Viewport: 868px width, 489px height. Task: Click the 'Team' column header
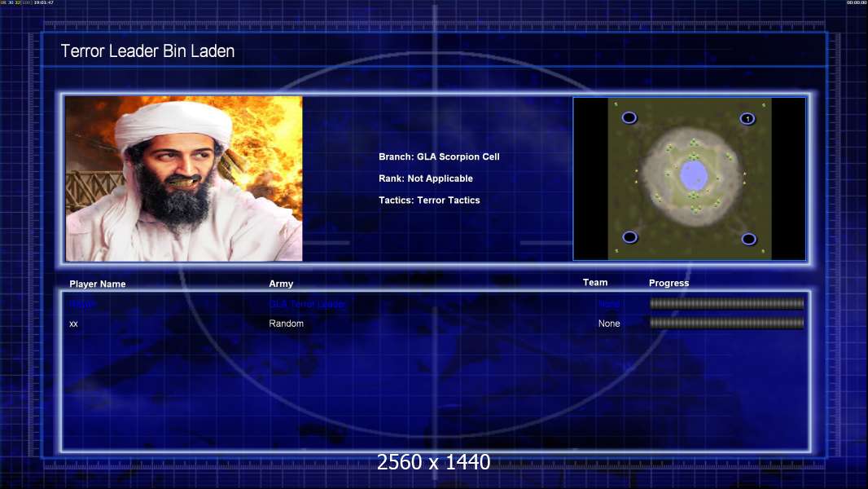[x=595, y=283]
